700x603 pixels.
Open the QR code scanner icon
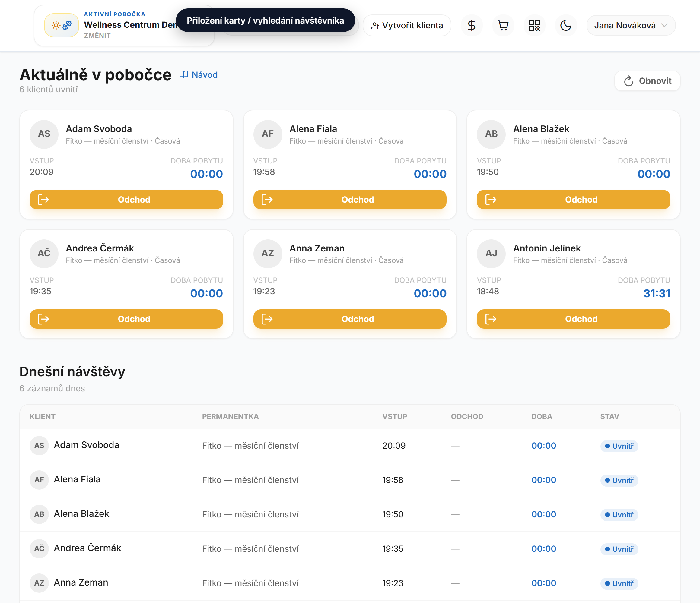[534, 25]
